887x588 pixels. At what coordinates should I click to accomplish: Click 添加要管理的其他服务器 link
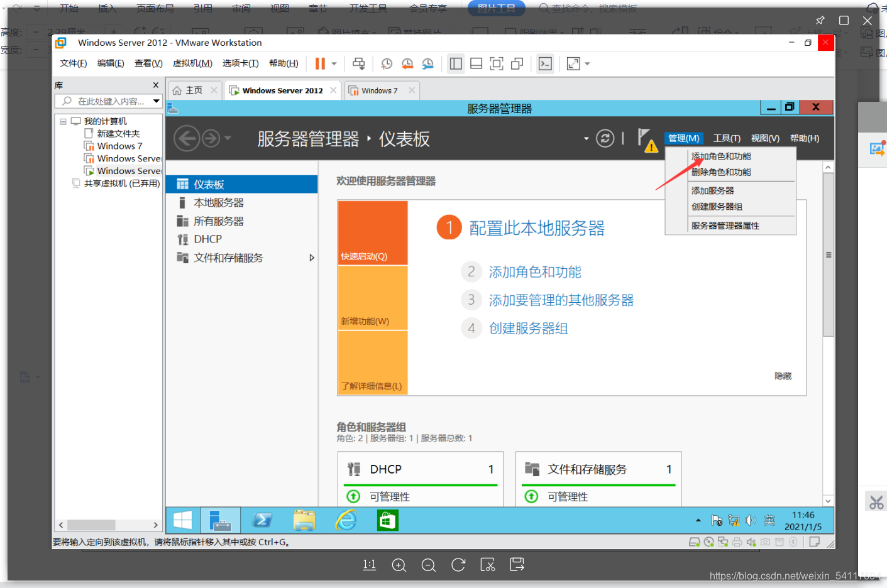561,300
